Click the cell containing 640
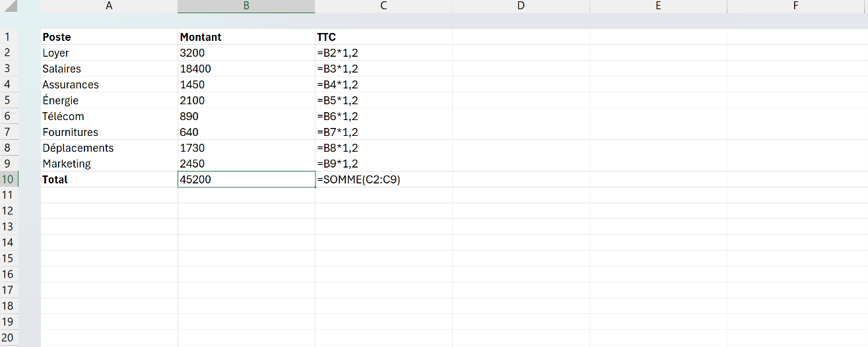This screenshot has width=868, height=347. tap(246, 132)
